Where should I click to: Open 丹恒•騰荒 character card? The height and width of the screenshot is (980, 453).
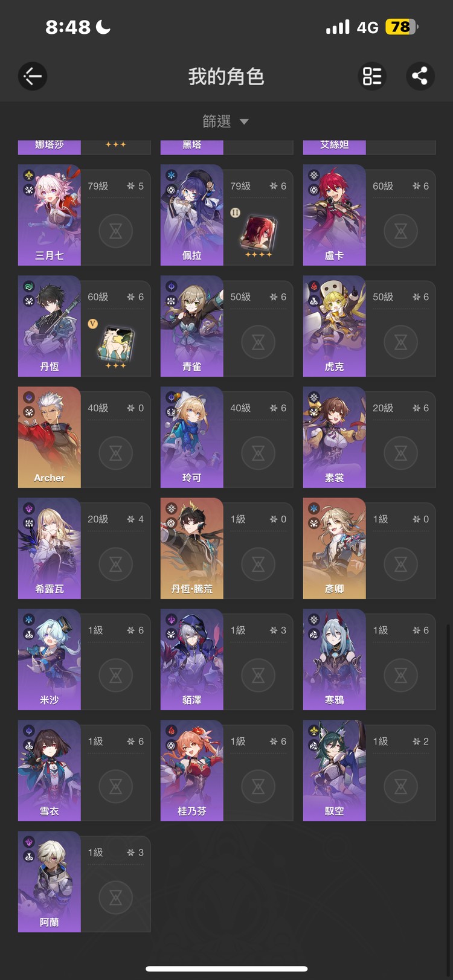tap(226, 548)
